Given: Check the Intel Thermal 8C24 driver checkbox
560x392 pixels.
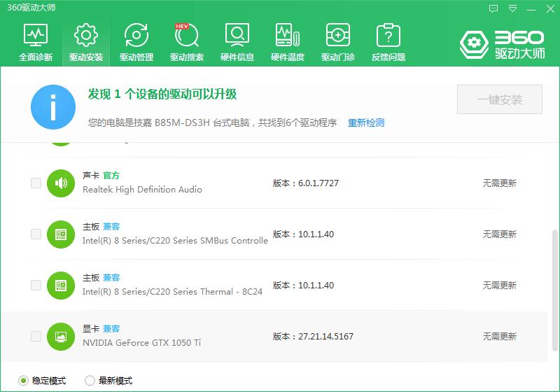Looking at the screenshot, I should point(36,285).
